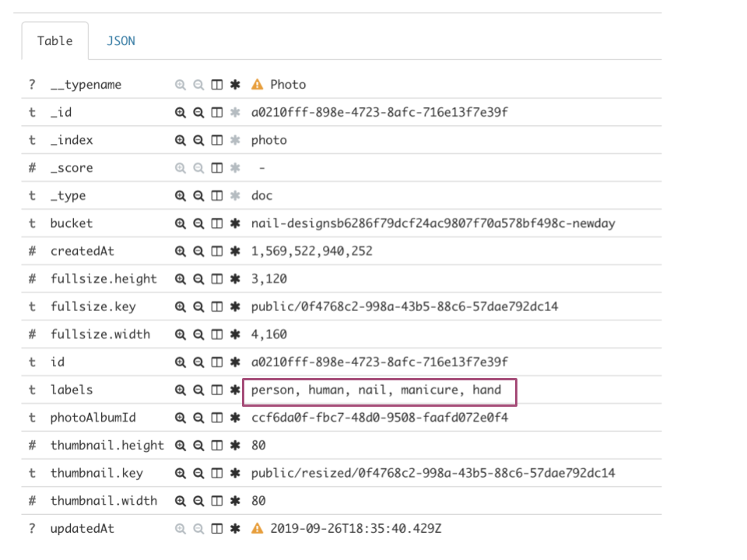The image size is (747, 560).
Task: Filter for the _index value "photo"
Action: (181, 140)
